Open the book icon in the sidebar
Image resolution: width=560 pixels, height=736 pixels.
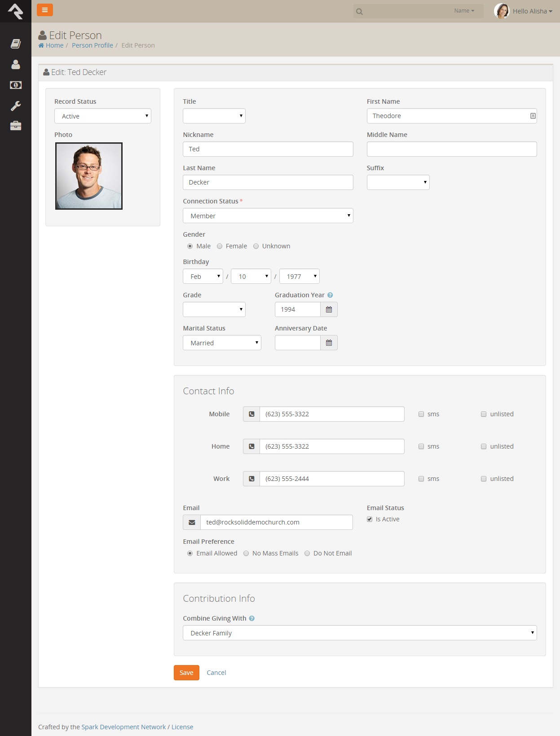point(16,44)
